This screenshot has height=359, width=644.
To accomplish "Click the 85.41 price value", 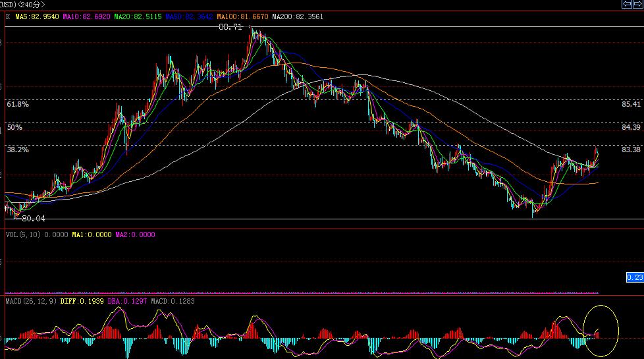I will (631, 104).
